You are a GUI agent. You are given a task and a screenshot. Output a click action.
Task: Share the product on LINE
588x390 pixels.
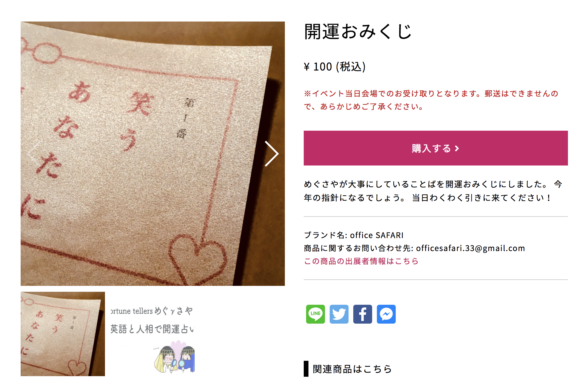pos(315,314)
